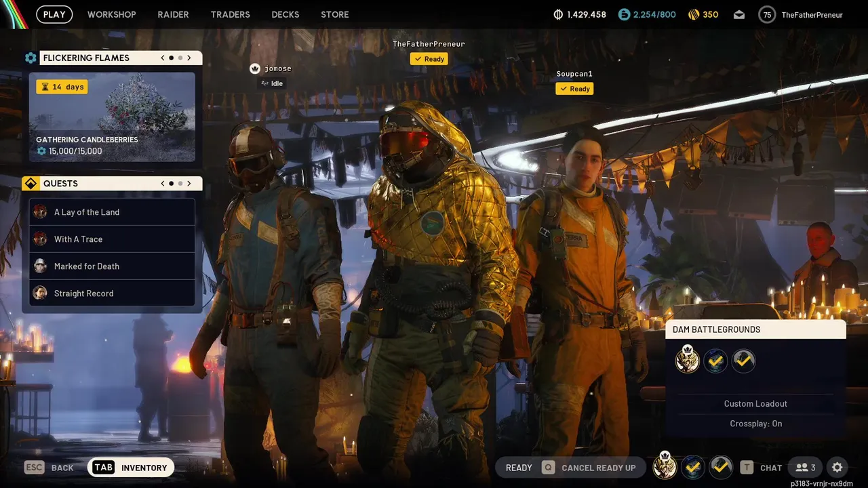Click jomose's Idle status badge
This screenshot has width=868, height=488.
point(271,83)
